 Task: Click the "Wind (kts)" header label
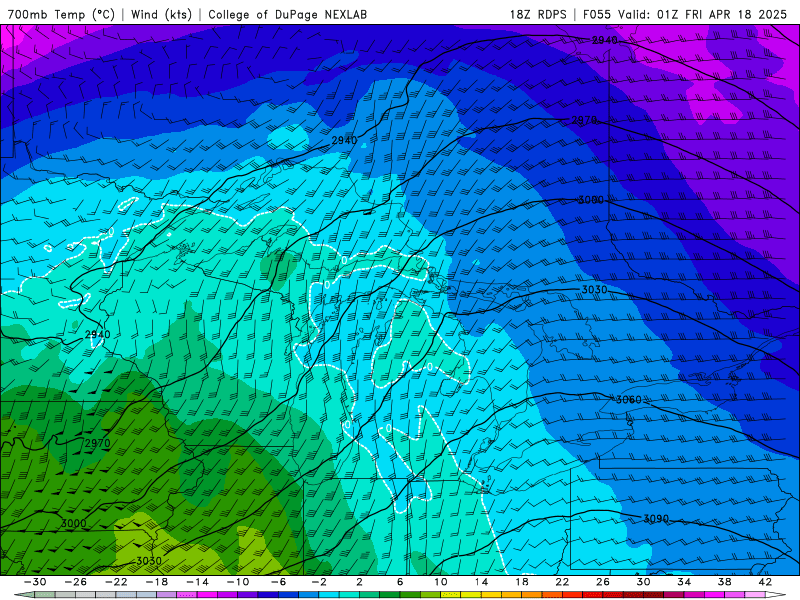coord(161,14)
